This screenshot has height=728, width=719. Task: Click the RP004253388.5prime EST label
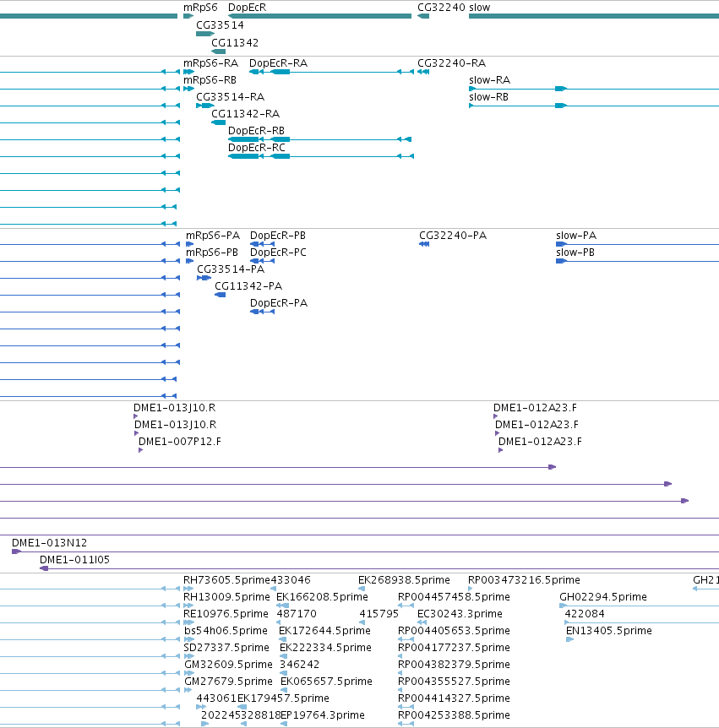(x=454, y=715)
